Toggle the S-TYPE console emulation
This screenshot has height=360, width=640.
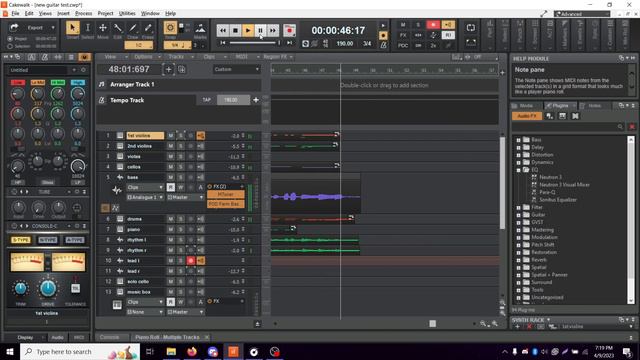point(21,240)
